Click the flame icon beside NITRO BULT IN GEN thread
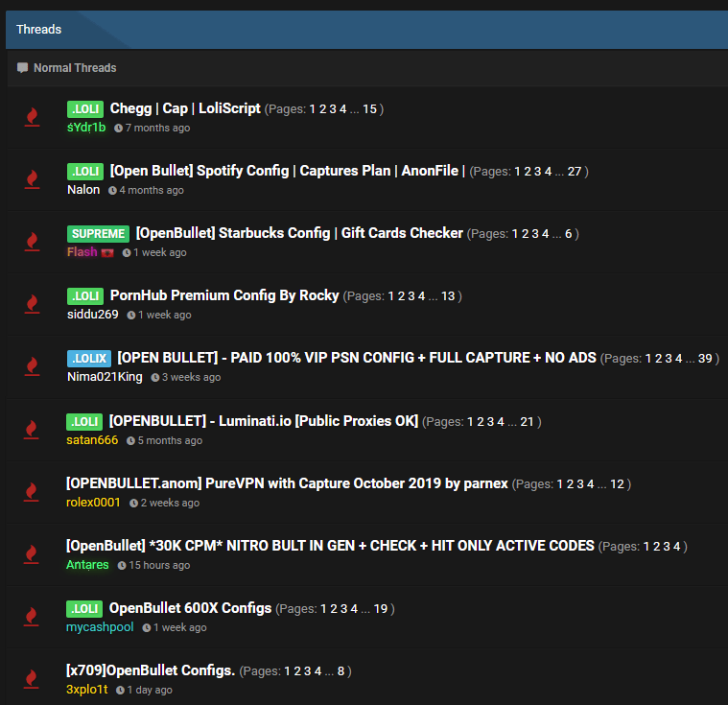The width and height of the screenshot is (728, 705). pyautogui.click(x=32, y=554)
